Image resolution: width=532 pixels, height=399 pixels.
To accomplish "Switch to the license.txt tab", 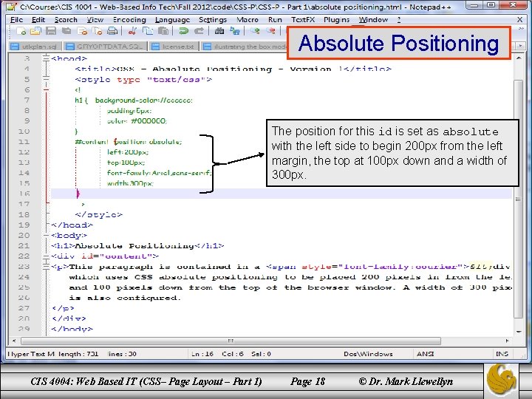I will [x=174, y=47].
